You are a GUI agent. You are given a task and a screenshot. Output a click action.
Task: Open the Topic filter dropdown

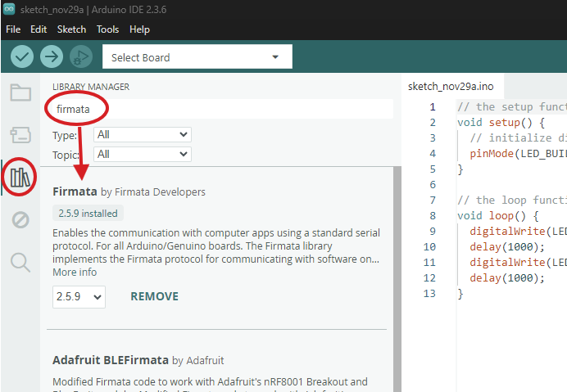point(143,154)
